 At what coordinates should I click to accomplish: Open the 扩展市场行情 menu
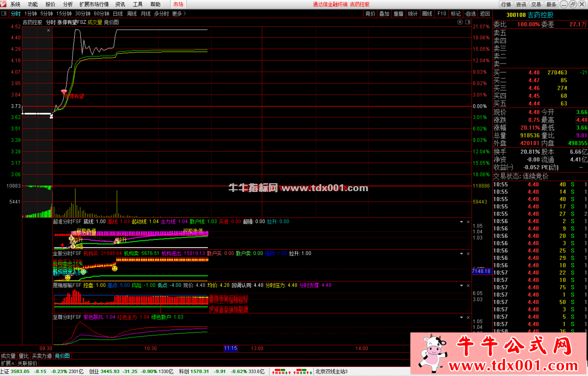click(x=94, y=4)
